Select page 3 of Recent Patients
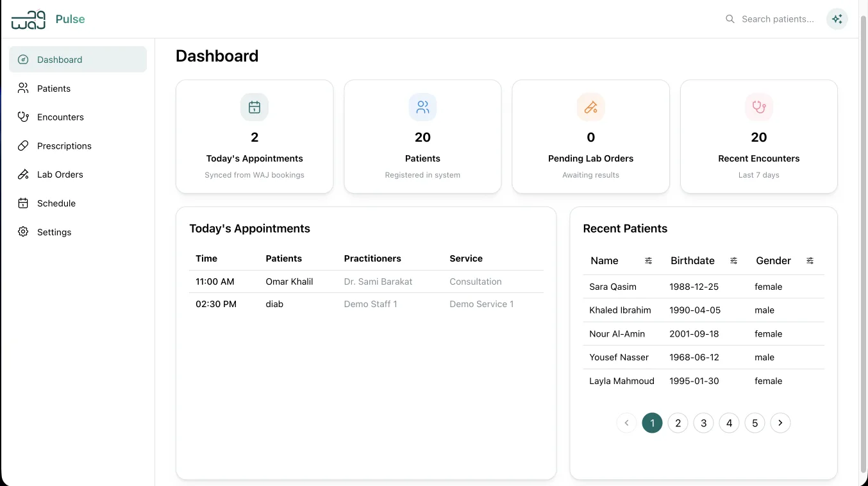Viewport: 868px width, 486px height. (x=703, y=423)
